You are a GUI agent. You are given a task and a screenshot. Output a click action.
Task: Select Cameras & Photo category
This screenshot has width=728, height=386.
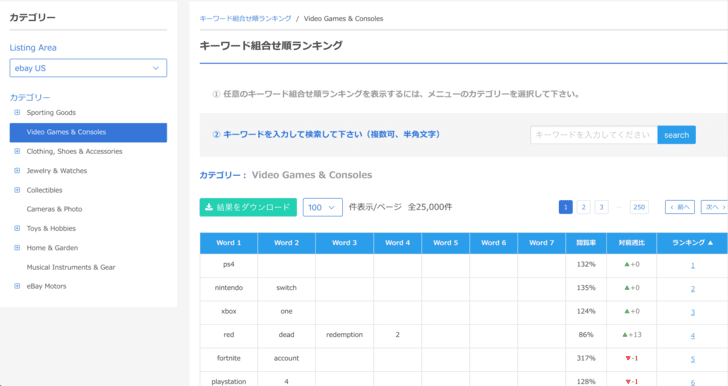[54, 209]
